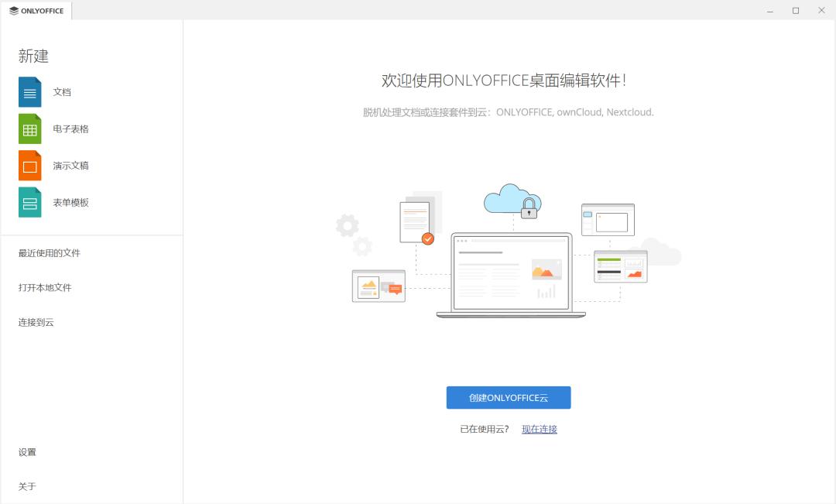Click the 现在连接 link
This screenshot has width=836, height=504.
point(539,428)
